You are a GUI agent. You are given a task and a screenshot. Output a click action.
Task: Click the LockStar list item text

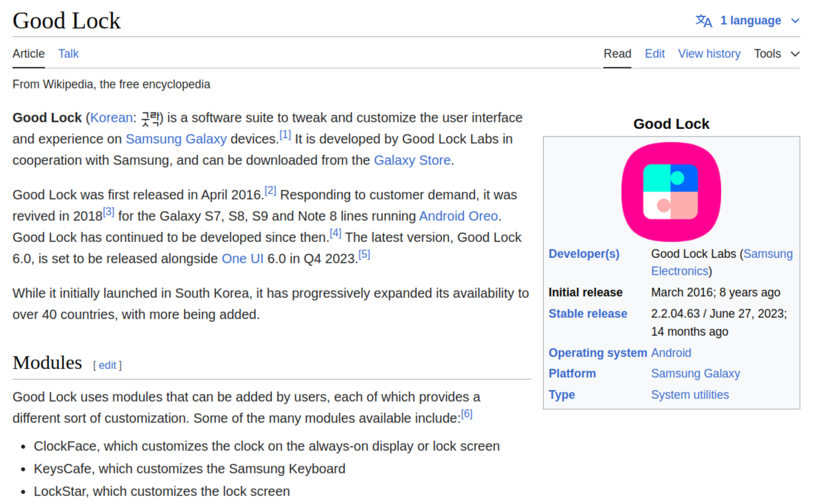point(162,491)
